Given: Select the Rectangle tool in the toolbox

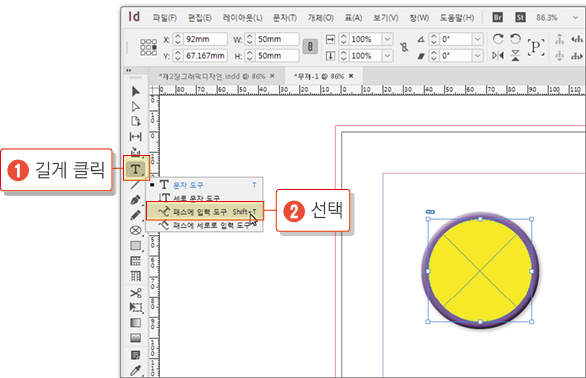Looking at the screenshot, I should coord(136,246).
